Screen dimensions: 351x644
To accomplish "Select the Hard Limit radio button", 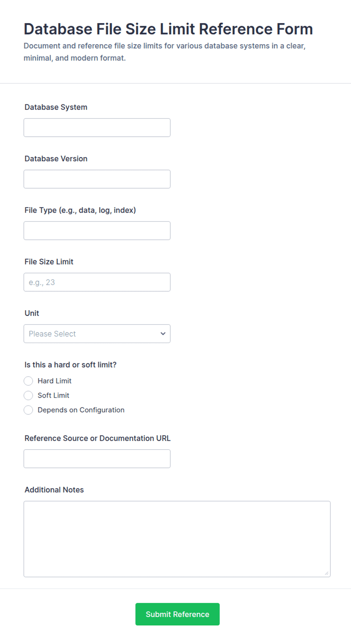I will (28, 381).
